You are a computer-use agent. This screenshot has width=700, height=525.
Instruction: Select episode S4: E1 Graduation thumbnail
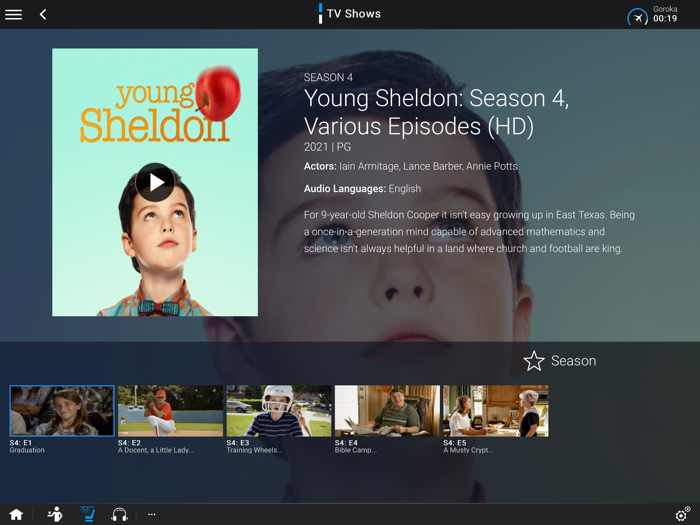(x=62, y=411)
